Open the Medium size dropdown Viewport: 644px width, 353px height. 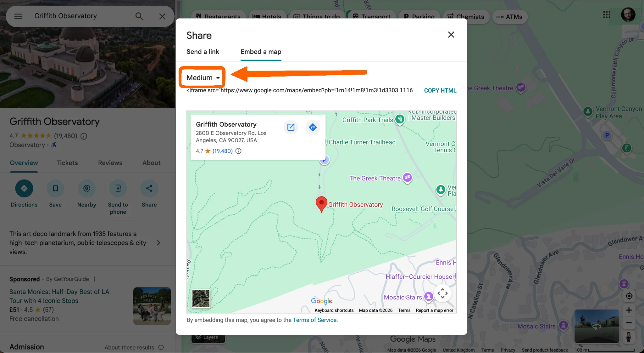(203, 77)
